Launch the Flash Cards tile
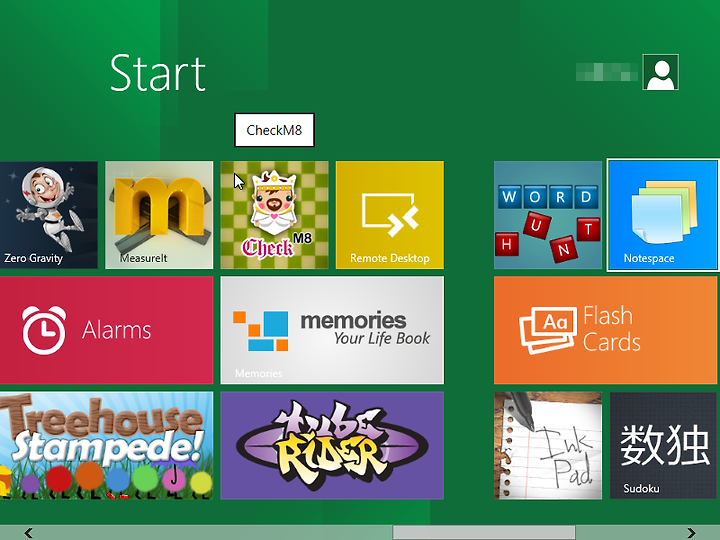The width and height of the screenshot is (720, 540). (x=606, y=330)
